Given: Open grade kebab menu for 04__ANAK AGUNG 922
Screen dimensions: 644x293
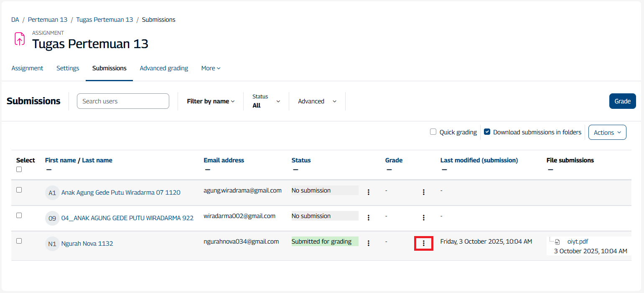Looking at the screenshot, I should [x=423, y=218].
